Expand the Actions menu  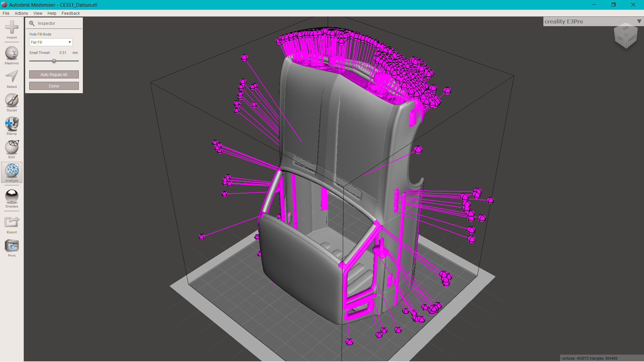21,13
